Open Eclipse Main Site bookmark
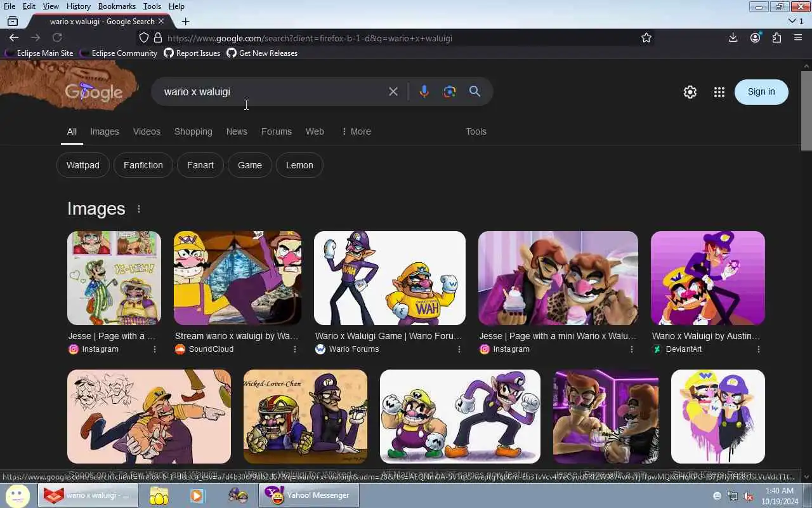 pyautogui.click(x=39, y=53)
